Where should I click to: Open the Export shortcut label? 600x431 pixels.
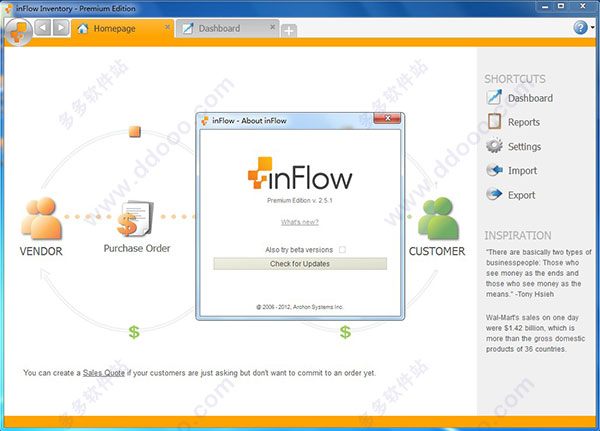click(x=522, y=195)
